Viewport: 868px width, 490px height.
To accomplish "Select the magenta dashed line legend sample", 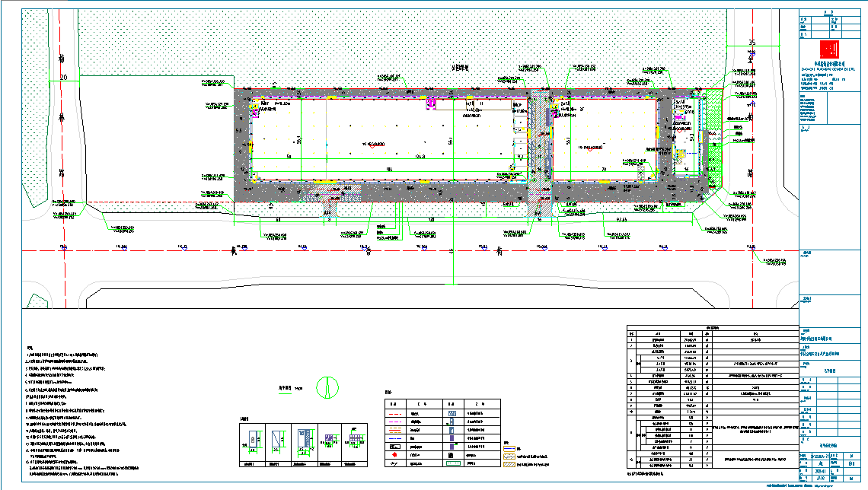I will pyautogui.click(x=394, y=422).
